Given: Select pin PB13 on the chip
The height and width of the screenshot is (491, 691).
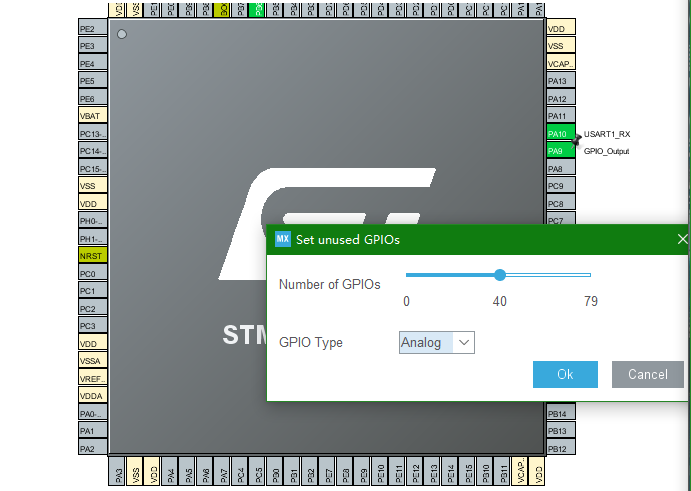Looking at the screenshot, I should pos(561,430).
